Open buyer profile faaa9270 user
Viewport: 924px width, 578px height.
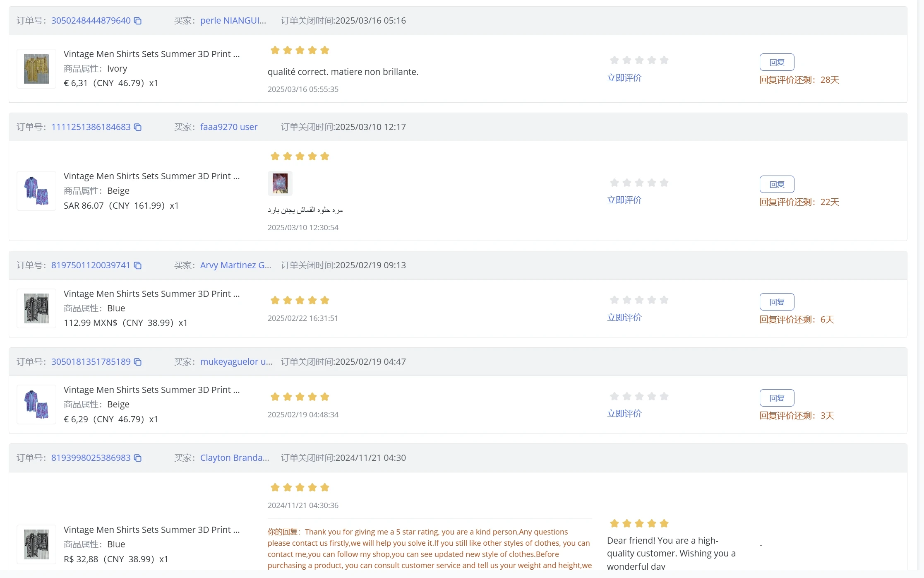coord(228,127)
